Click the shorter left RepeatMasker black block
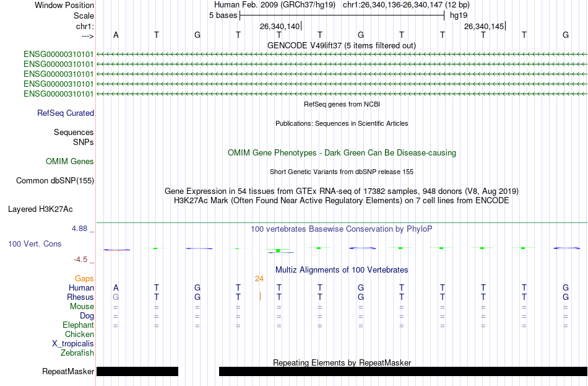588x386 pixels. click(x=137, y=371)
